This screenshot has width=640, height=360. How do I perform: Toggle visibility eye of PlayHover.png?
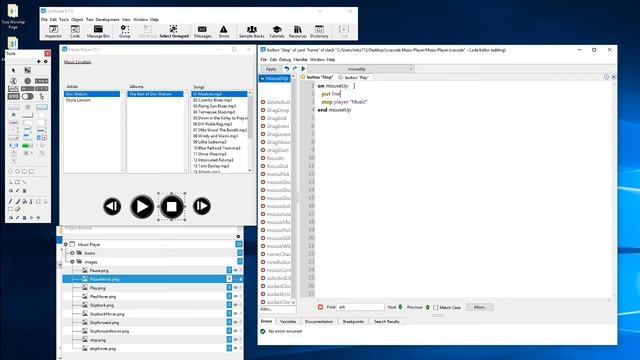tap(236, 296)
